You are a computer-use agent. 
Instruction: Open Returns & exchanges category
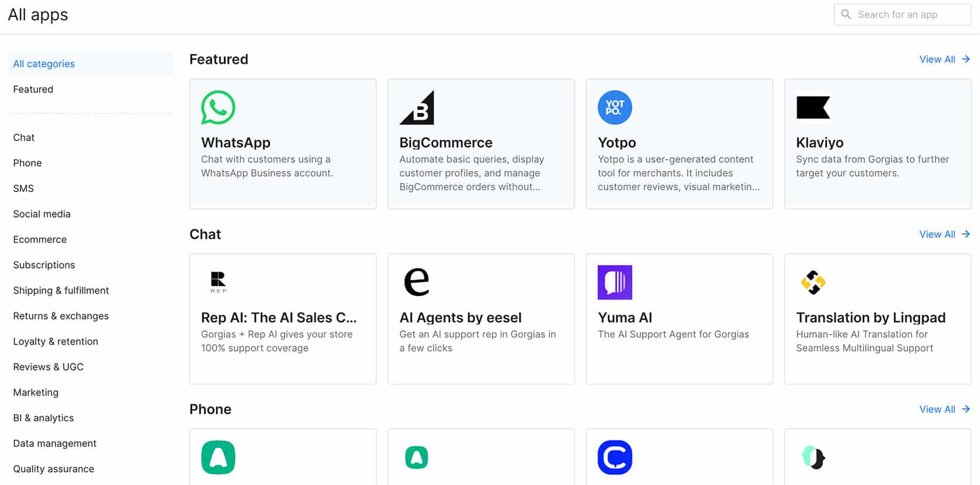(x=61, y=316)
